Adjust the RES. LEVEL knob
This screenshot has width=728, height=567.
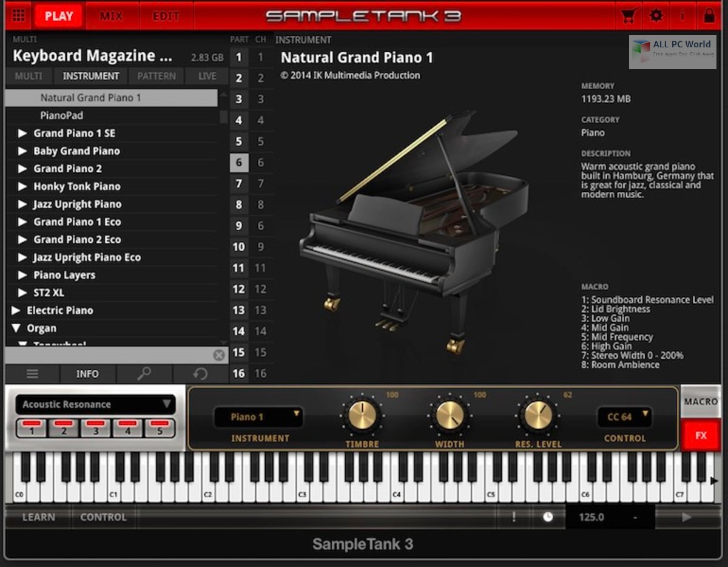click(x=538, y=416)
